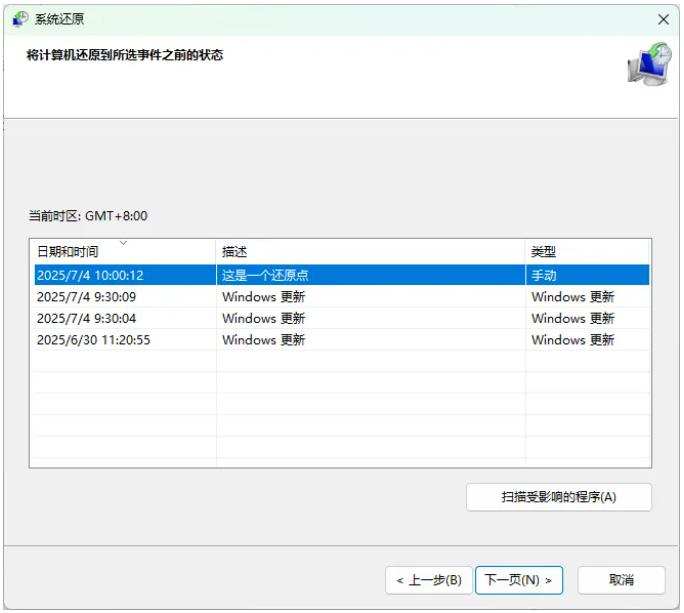This screenshot has height=613, width=684.
Task: Choose the 2025/6/30 11:20:55 restore point
Action: pyautogui.click(x=93, y=340)
